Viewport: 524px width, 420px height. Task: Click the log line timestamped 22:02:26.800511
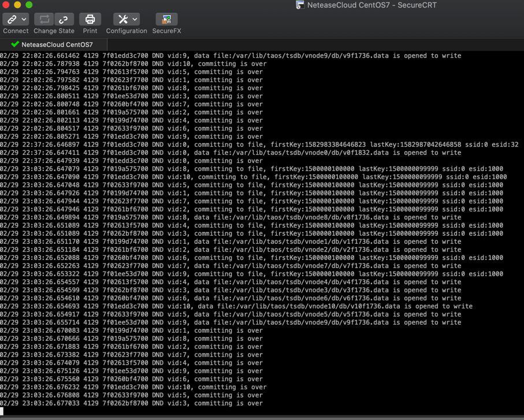point(131,96)
